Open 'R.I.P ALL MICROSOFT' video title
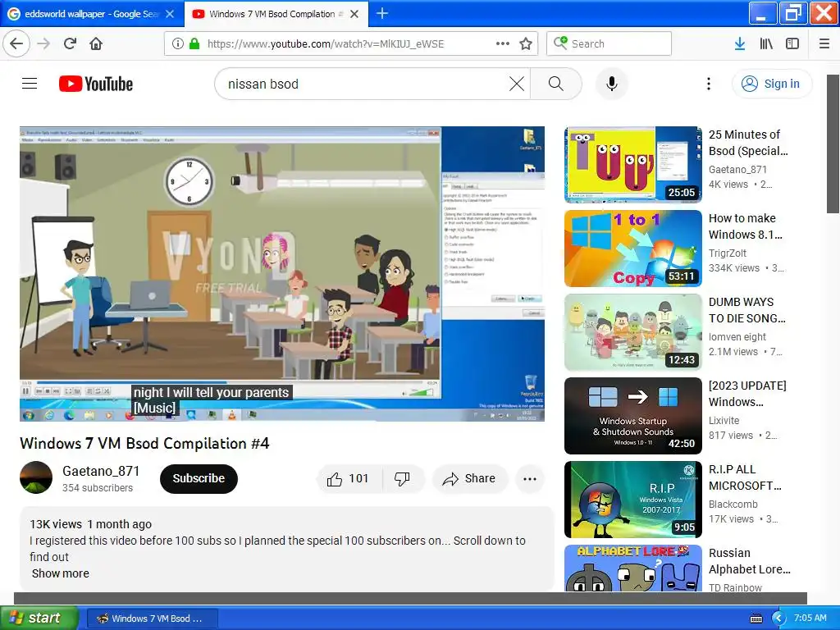The width and height of the screenshot is (840, 630). 745,477
